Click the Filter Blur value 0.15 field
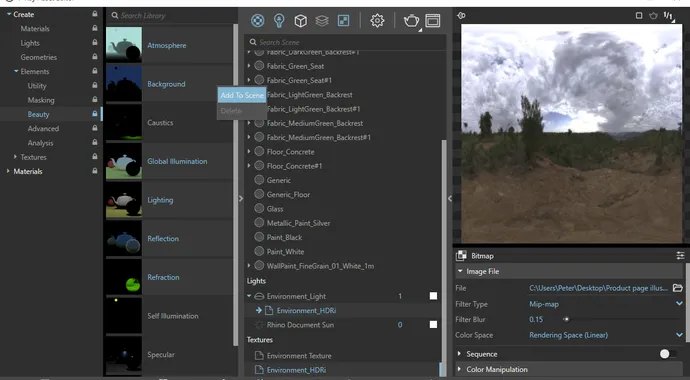This screenshot has width=690, height=380. [536, 319]
